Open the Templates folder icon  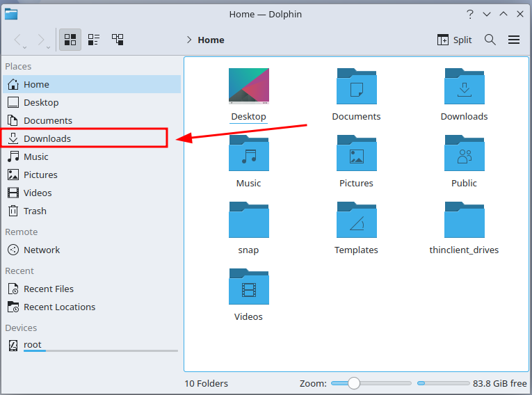coord(356,222)
